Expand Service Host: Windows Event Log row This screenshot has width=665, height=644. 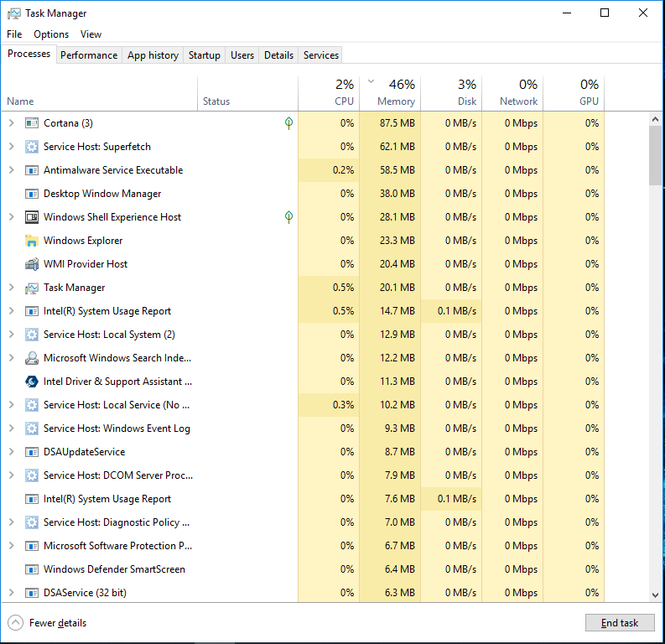click(x=12, y=428)
